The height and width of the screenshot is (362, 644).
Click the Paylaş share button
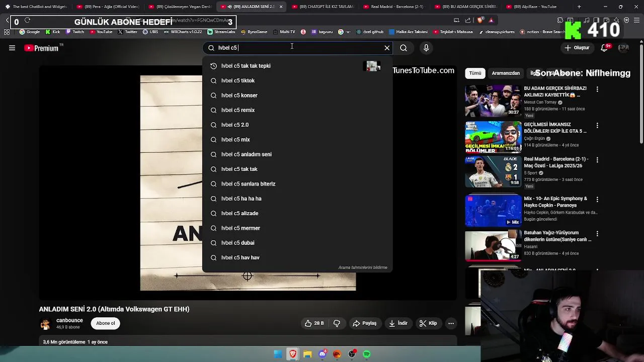pyautogui.click(x=365, y=323)
